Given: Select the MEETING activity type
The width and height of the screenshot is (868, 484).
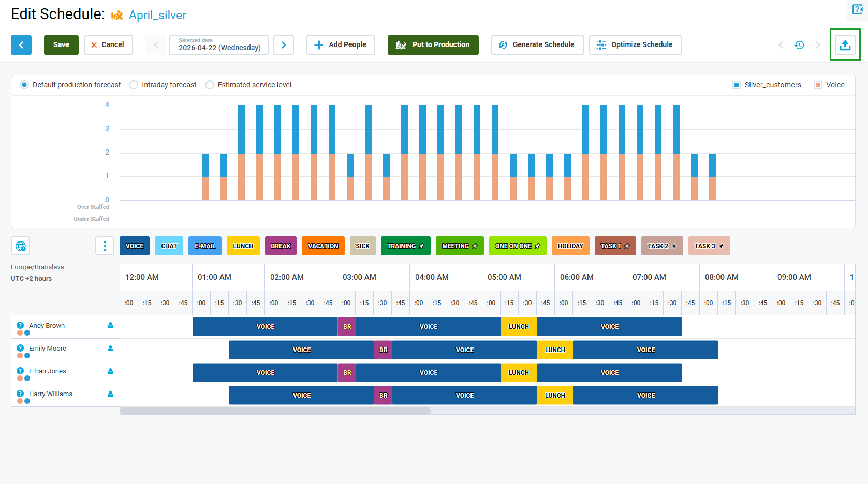Looking at the screenshot, I should (x=460, y=246).
